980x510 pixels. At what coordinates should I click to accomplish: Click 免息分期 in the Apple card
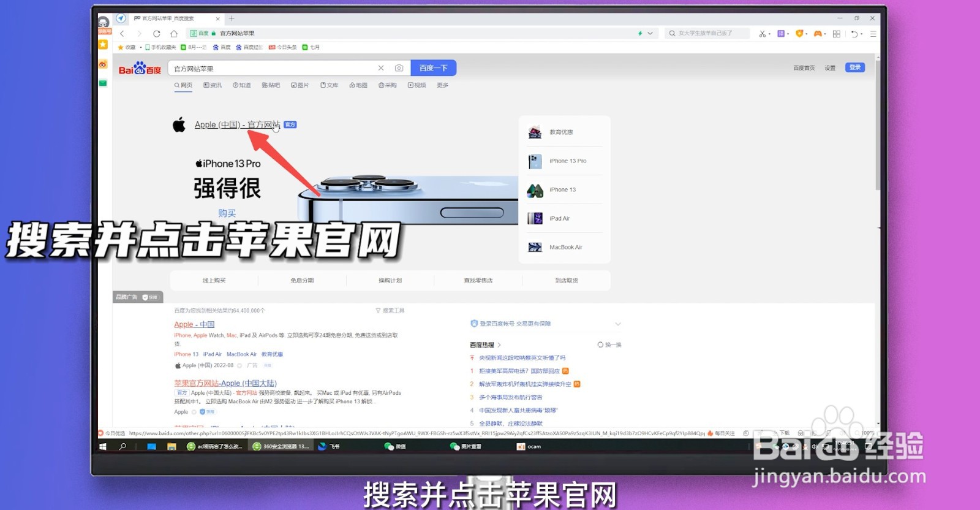pyautogui.click(x=302, y=281)
